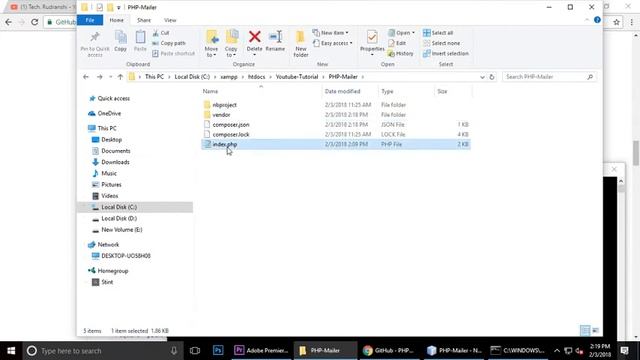Open OneDrive in navigation pane
The image size is (640, 360).
[109, 113]
